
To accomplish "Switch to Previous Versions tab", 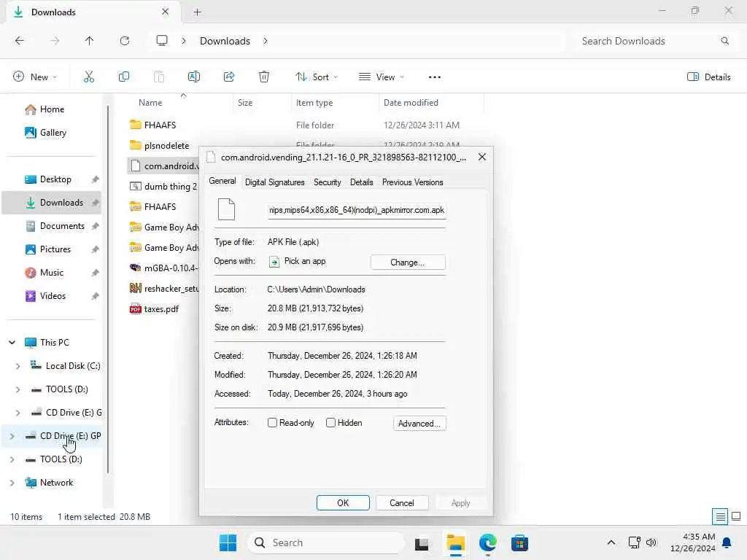I will click(413, 182).
